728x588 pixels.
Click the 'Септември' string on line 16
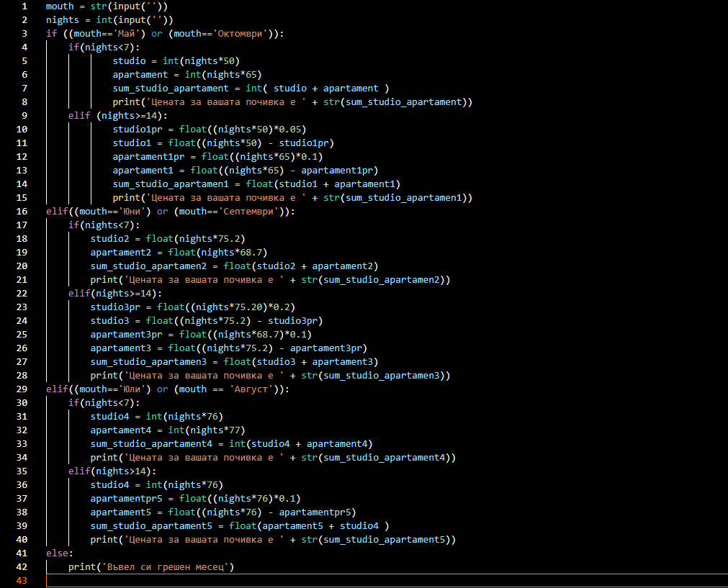point(251,211)
